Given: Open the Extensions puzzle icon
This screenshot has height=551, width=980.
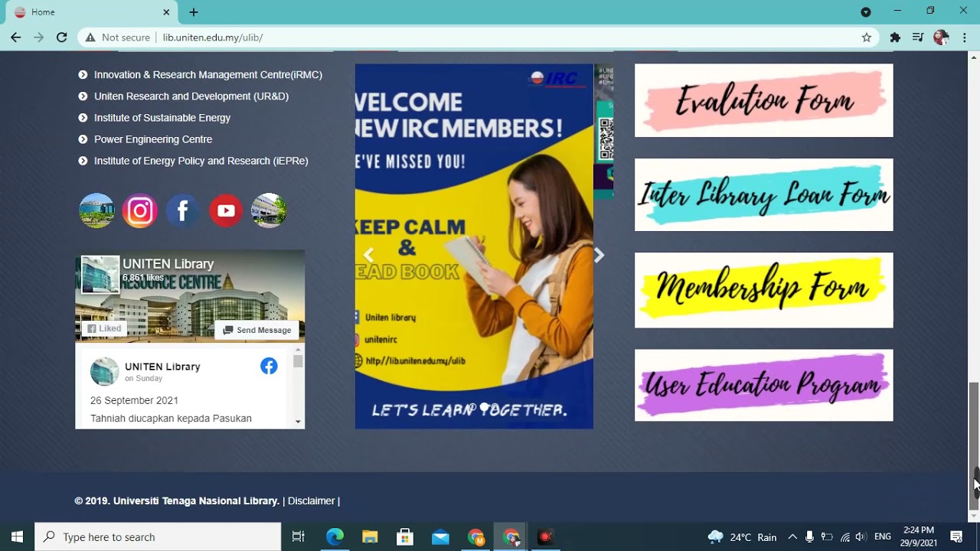Looking at the screenshot, I should pyautogui.click(x=895, y=37).
